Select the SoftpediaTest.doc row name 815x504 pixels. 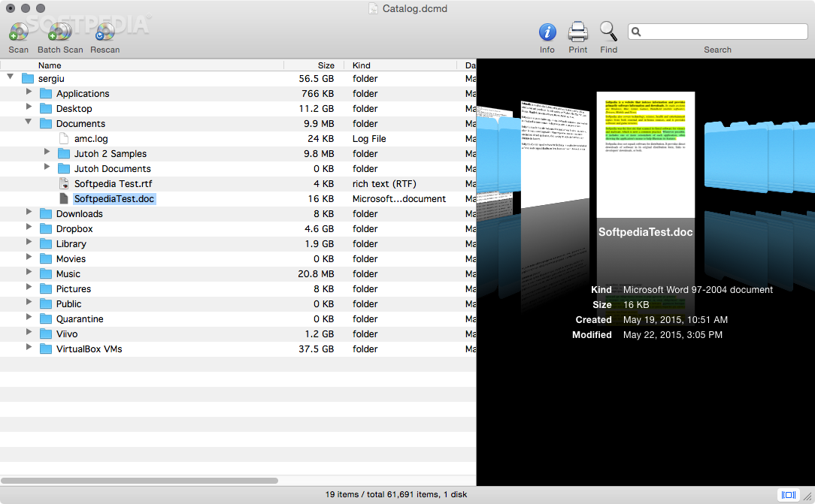coord(114,199)
